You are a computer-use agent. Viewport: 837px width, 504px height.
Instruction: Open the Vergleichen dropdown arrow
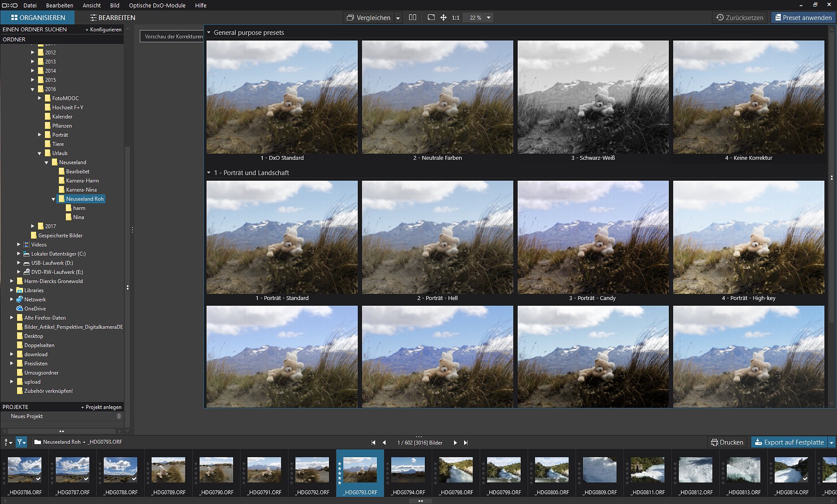pos(398,18)
